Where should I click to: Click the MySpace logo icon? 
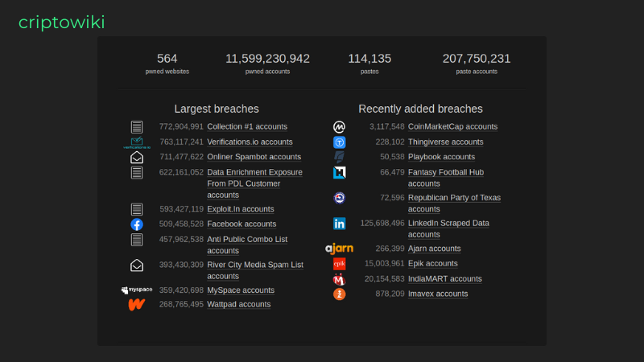click(137, 290)
